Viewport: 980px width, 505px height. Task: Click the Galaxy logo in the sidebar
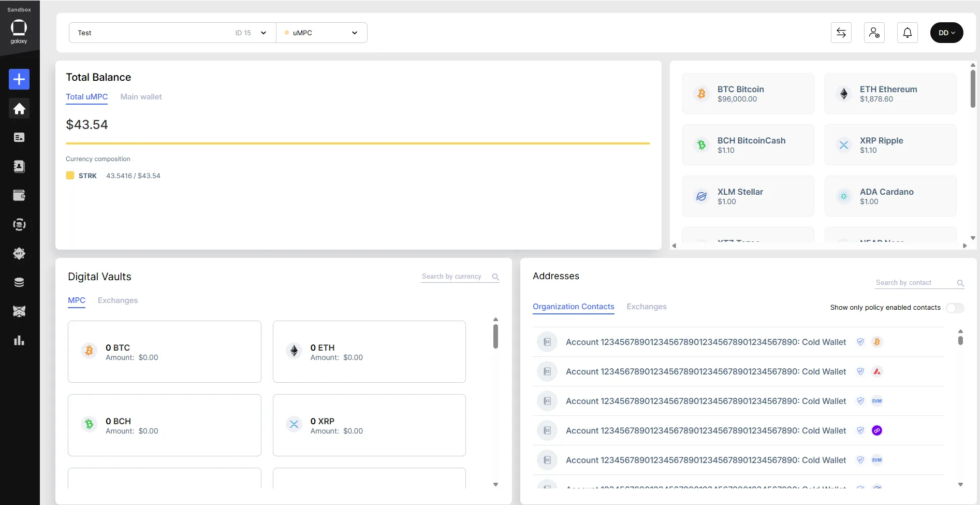pos(19,31)
